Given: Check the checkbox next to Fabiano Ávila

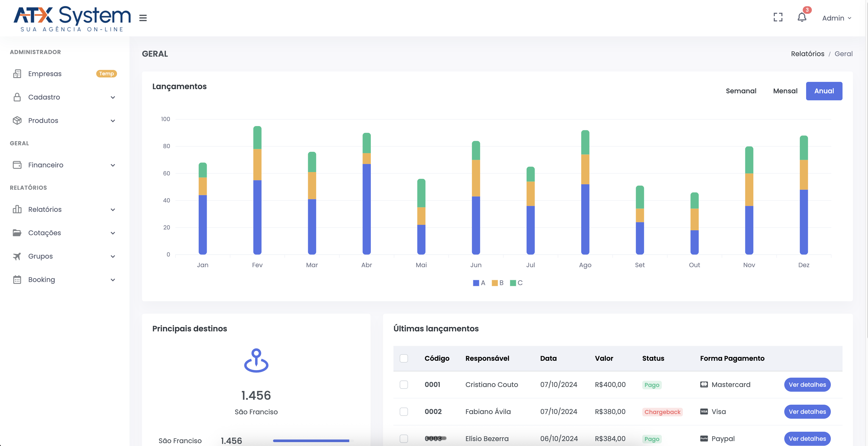Looking at the screenshot, I should 404,412.
